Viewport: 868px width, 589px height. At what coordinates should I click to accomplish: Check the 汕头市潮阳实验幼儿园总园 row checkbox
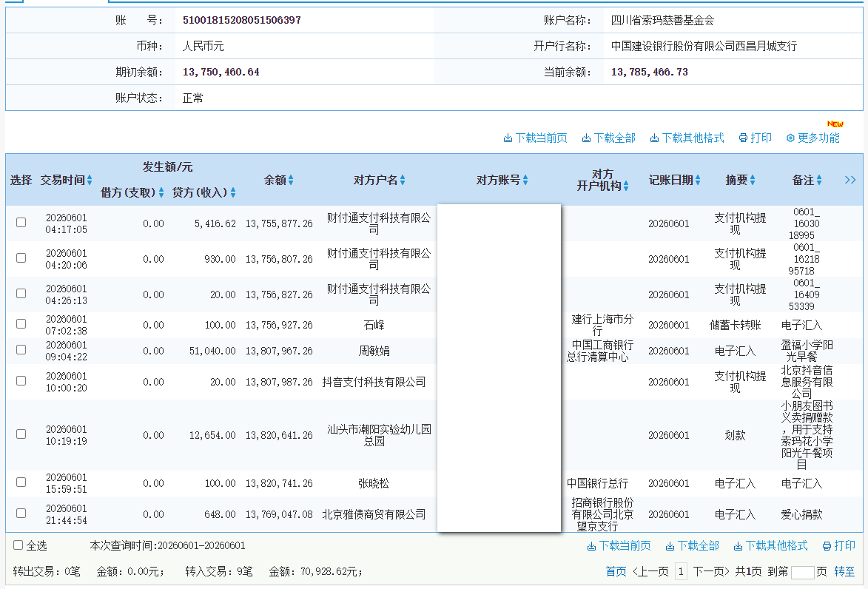point(21,434)
